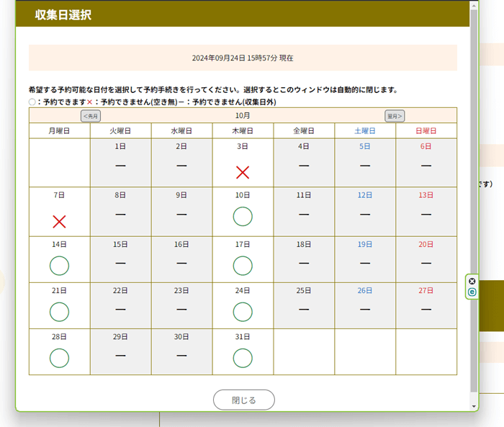Go to previous month with 先月 button
This screenshot has height=427, width=504.
coord(91,116)
